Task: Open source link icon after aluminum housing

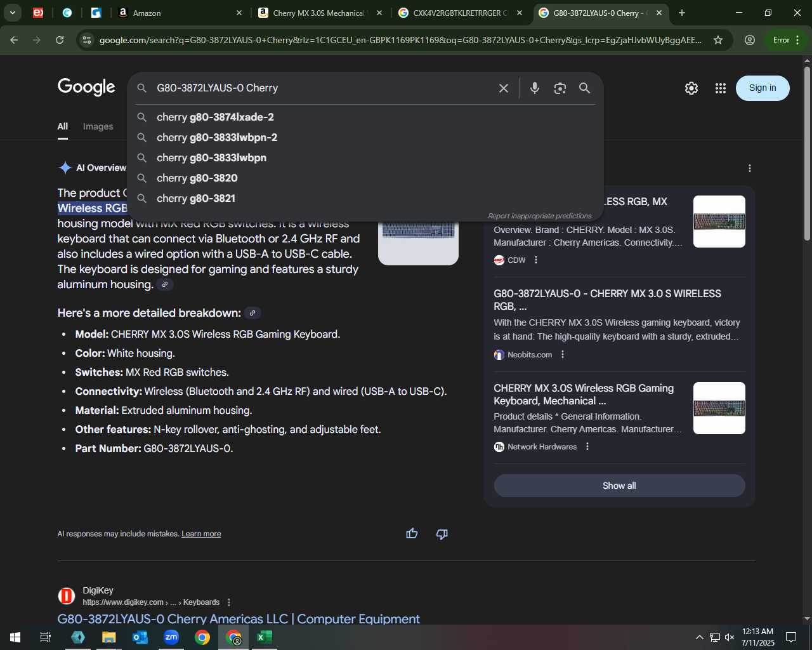Action: coord(165,284)
